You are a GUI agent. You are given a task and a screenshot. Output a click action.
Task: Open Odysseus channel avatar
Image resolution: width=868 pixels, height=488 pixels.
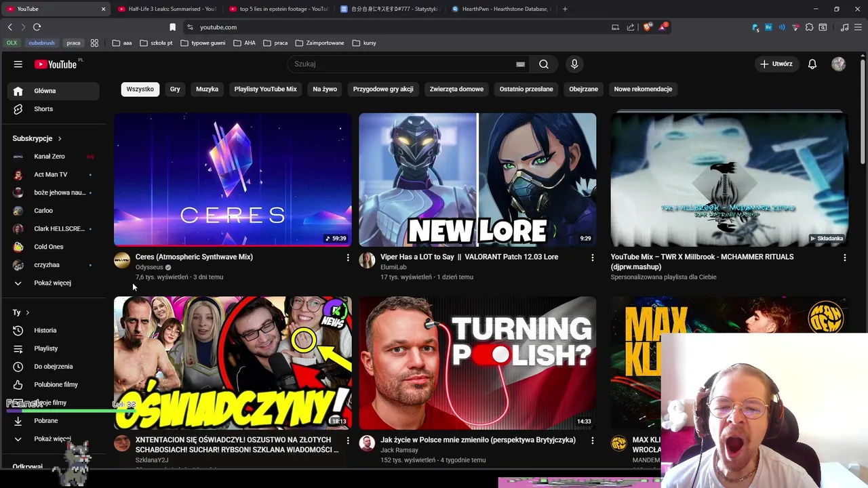(122, 261)
